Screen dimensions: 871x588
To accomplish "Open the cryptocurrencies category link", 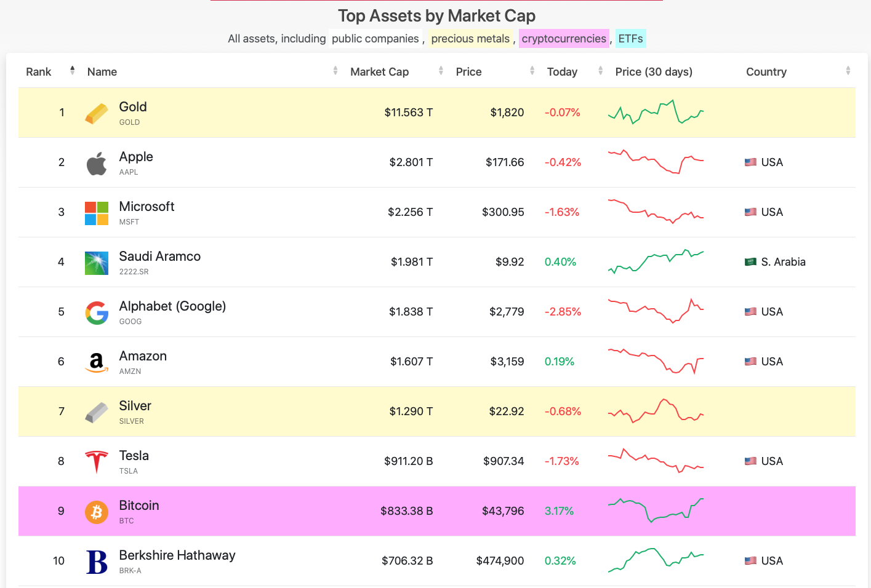I will pos(564,39).
